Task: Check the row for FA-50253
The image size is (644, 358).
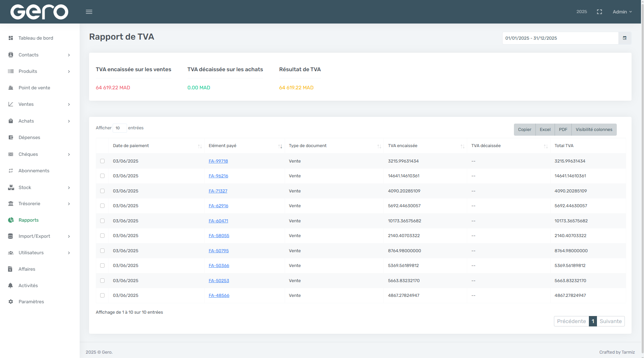Action: point(102,281)
